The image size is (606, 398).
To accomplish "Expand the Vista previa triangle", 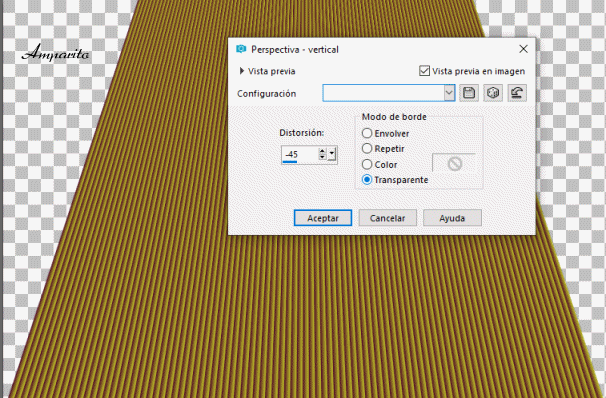I will [x=242, y=71].
